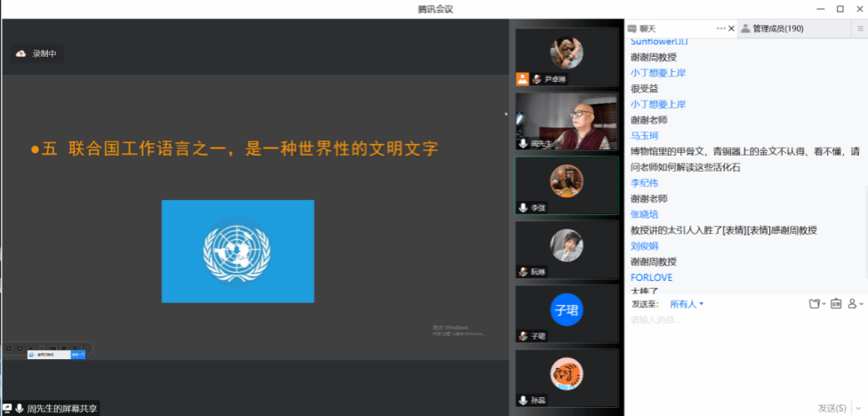
Task: Click the orange host badge beside 尹卓琳
Action: [x=523, y=79]
